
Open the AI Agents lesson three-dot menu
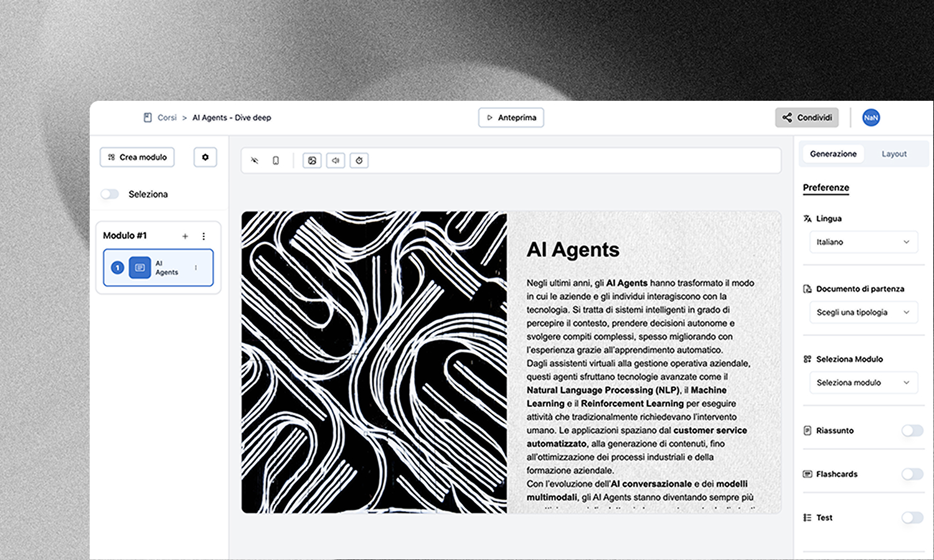coord(196,268)
